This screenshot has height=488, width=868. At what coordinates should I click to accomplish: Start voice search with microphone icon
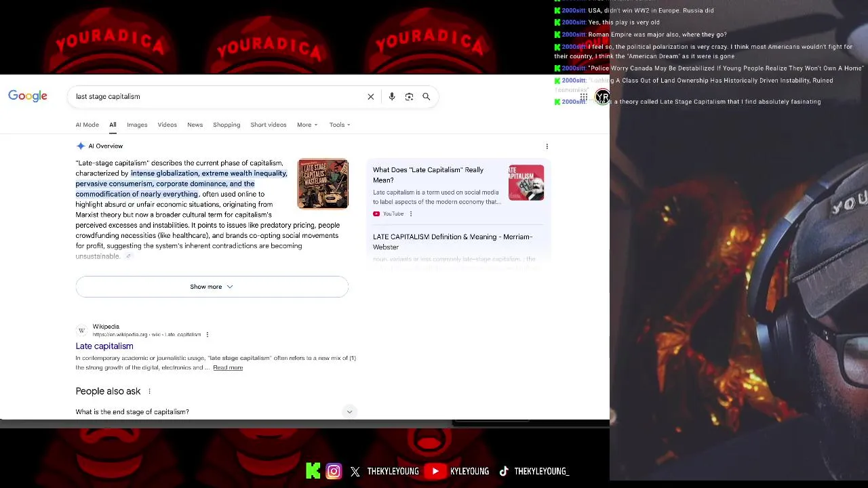(x=392, y=97)
